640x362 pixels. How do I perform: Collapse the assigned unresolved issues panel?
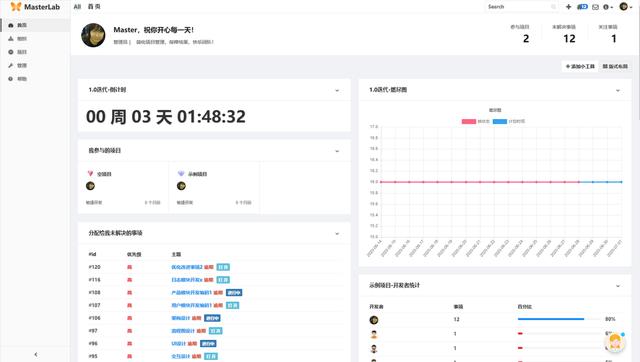point(337,233)
